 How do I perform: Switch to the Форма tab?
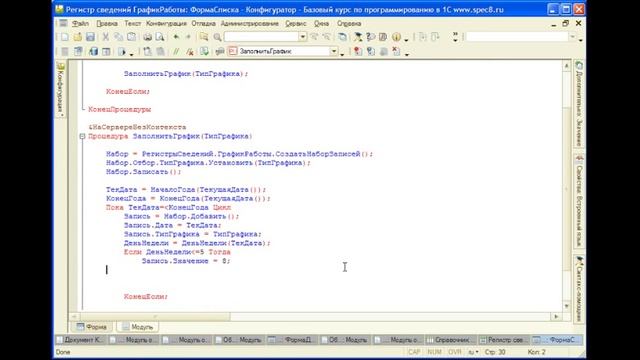pyautogui.click(x=92, y=327)
